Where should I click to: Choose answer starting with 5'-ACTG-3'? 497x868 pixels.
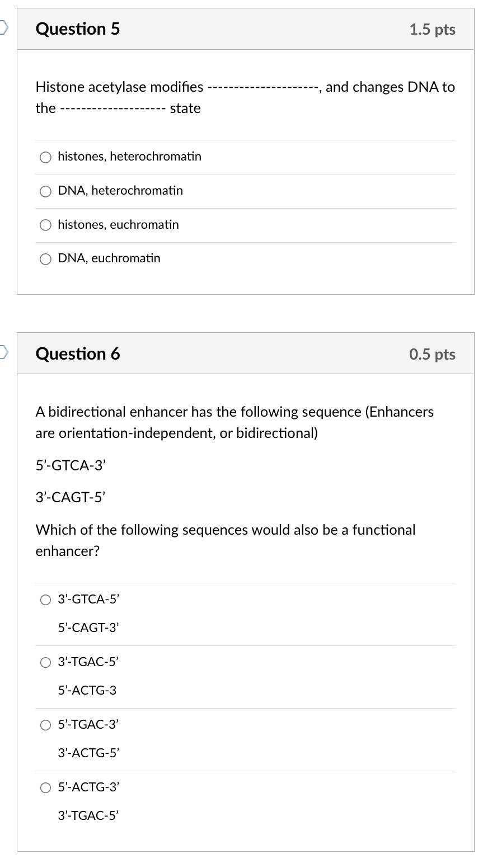coord(45,787)
